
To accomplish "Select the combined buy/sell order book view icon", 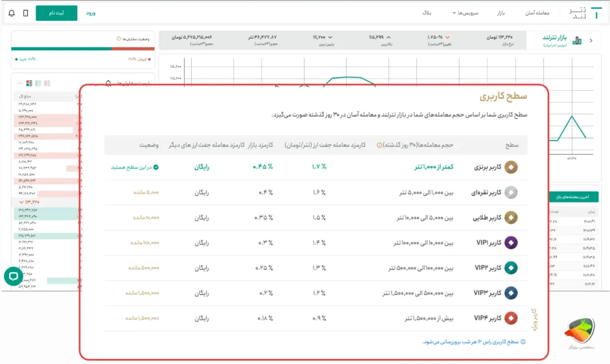I will tap(29, 83).
